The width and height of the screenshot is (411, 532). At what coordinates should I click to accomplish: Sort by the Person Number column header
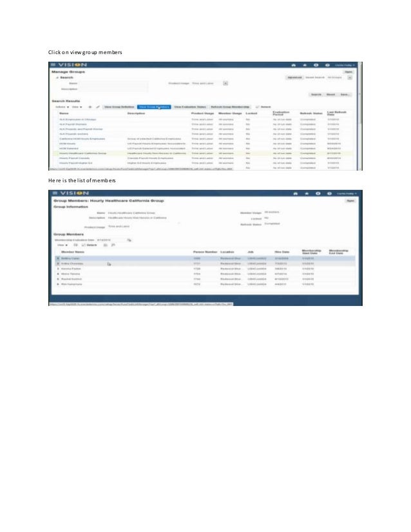click(x=205, y=252)
